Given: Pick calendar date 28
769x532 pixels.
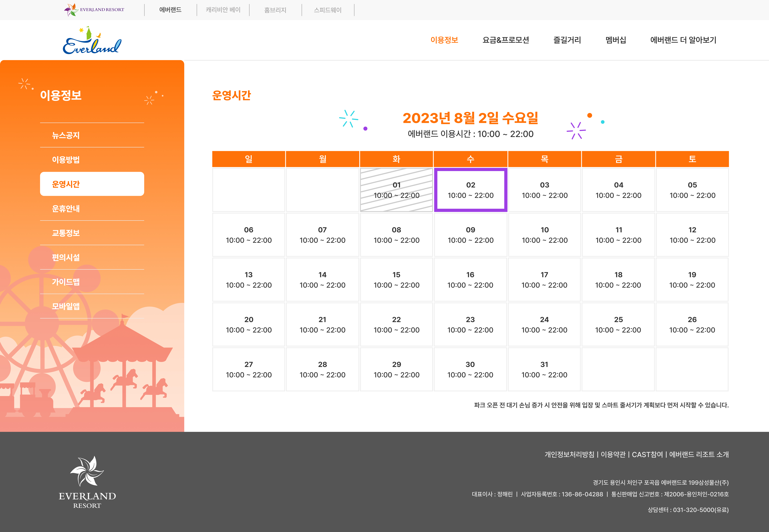Looking at the screenshot, I should click(323, 369).
